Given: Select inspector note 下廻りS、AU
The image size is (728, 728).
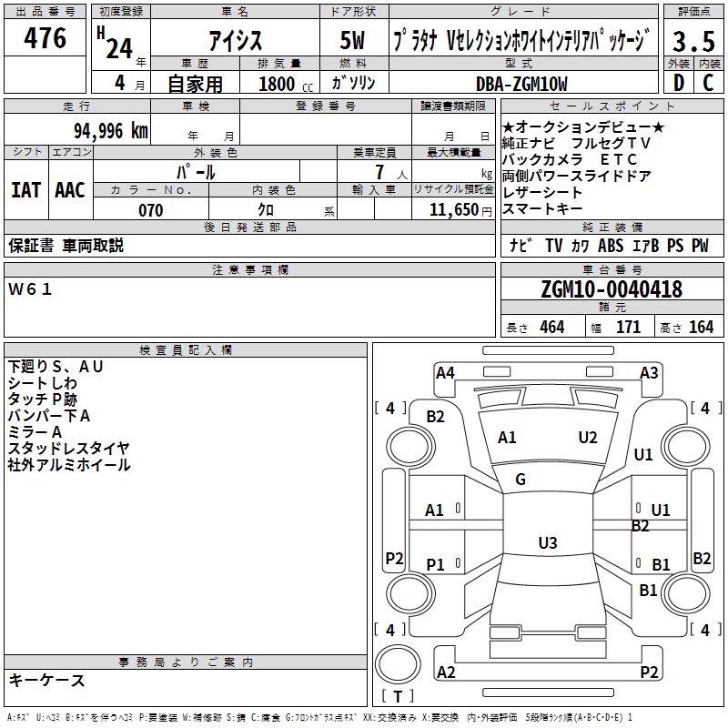Looking at the screenshot, I should point(56,367).
